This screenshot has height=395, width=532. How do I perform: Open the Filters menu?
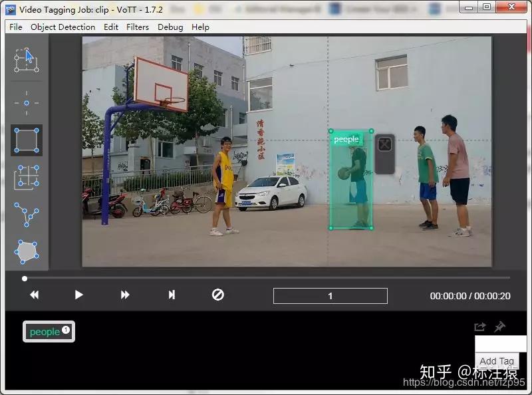pos(138,27)
